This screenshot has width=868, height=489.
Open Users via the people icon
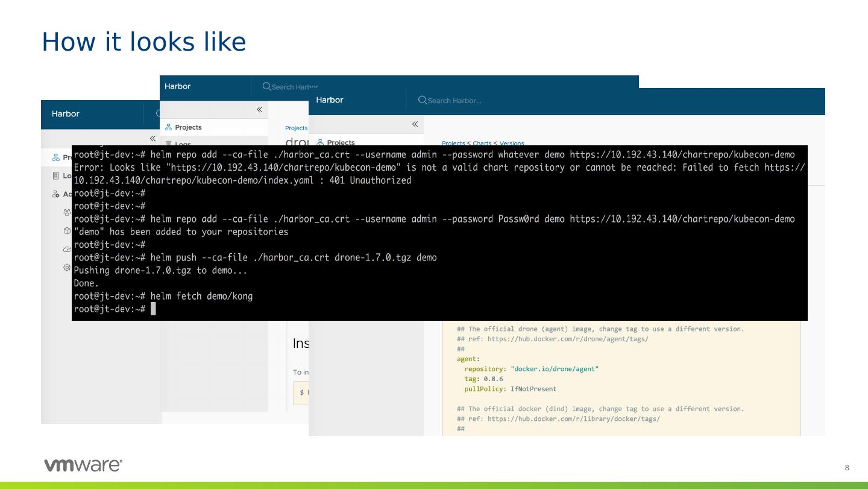[67, 212]
